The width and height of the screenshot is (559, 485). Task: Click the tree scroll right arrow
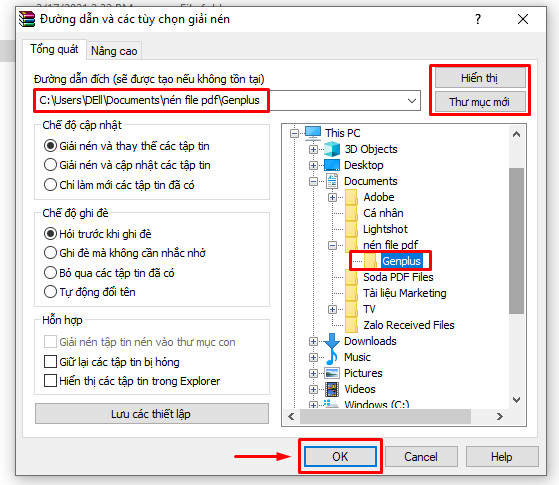point(499,416)
